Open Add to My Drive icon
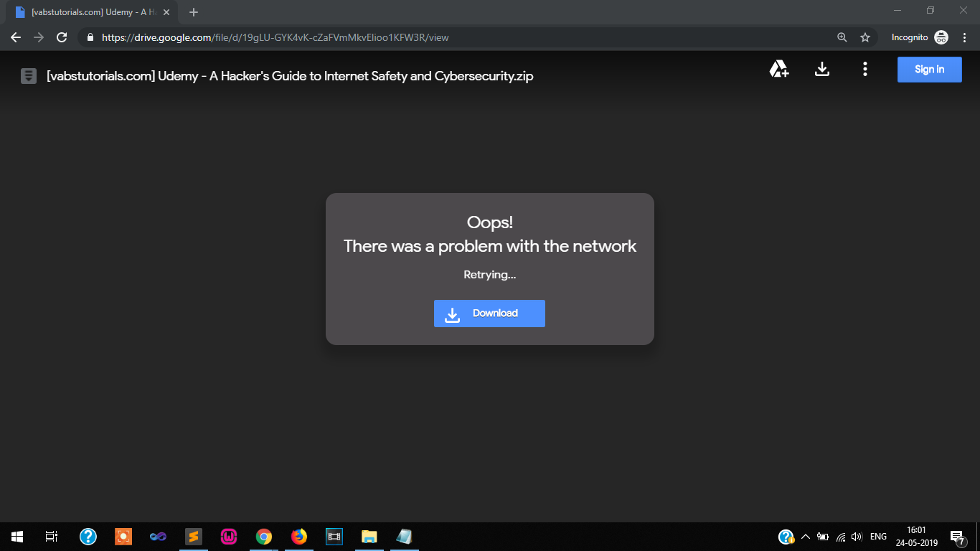This screenshot has height=551, width=980. pos(779,69)
